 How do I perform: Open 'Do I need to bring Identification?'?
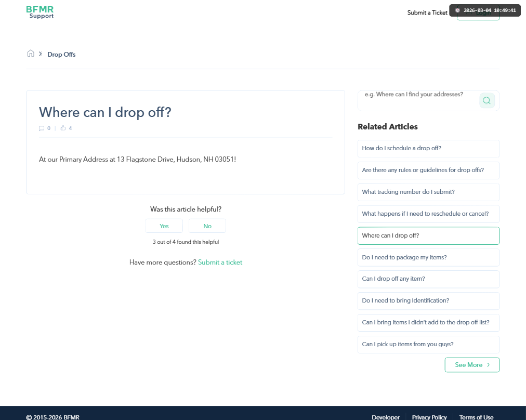click(428, 301)
